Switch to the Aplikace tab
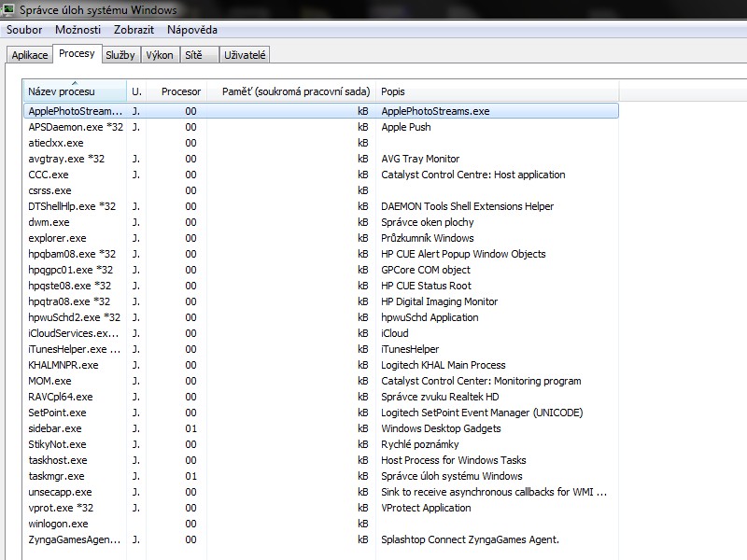The image size is (747, 560). [x=30, y=55]
